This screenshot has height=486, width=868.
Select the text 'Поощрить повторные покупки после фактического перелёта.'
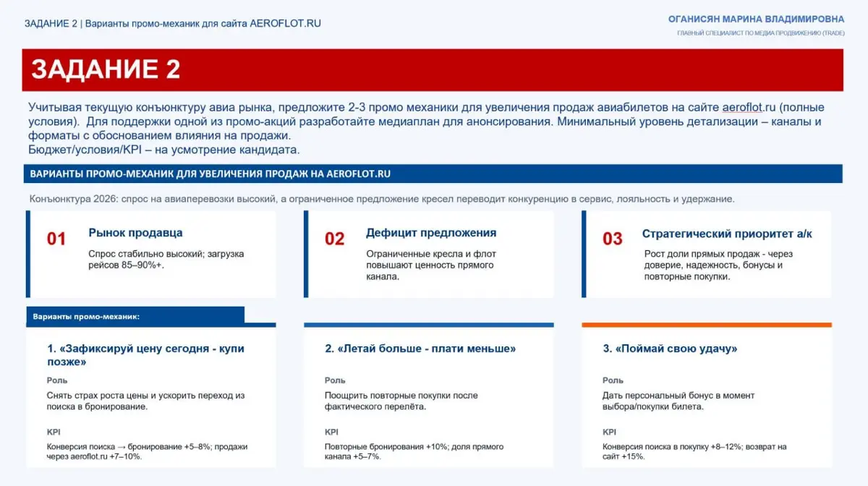pyautogui.click(x=401, y=401)
